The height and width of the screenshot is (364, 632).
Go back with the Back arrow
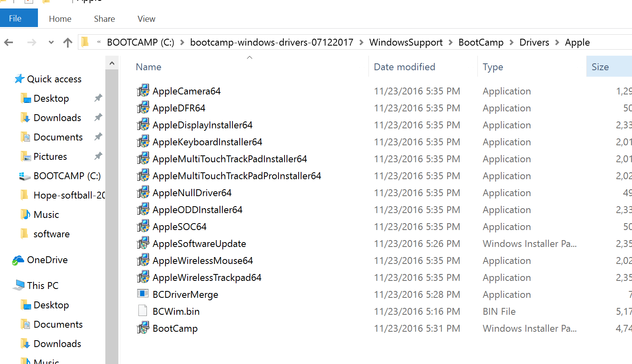(8, 42)
